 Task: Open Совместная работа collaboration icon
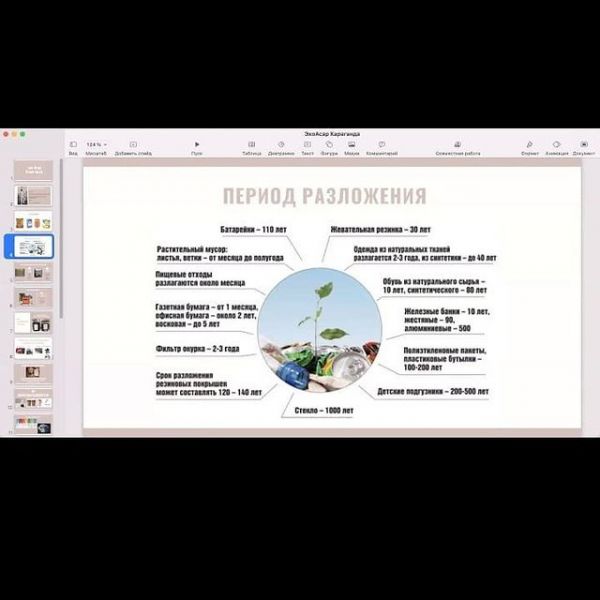[x=457, y=145]
